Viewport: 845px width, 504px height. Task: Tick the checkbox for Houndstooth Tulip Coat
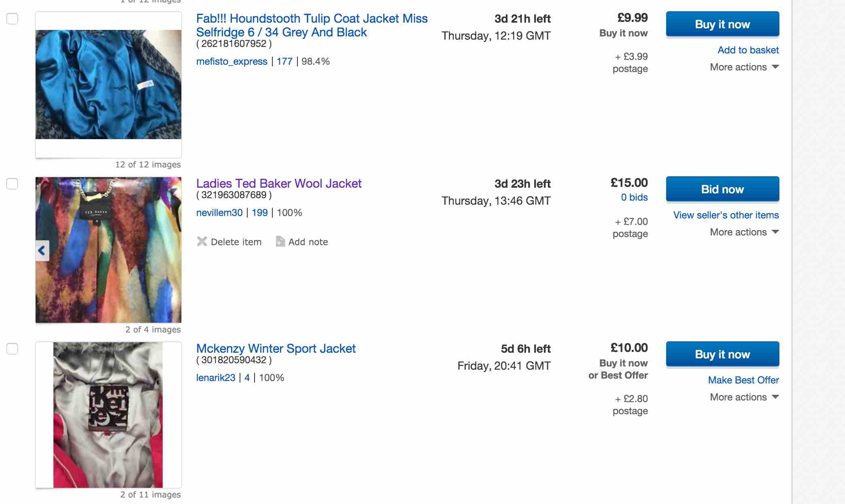12,19
